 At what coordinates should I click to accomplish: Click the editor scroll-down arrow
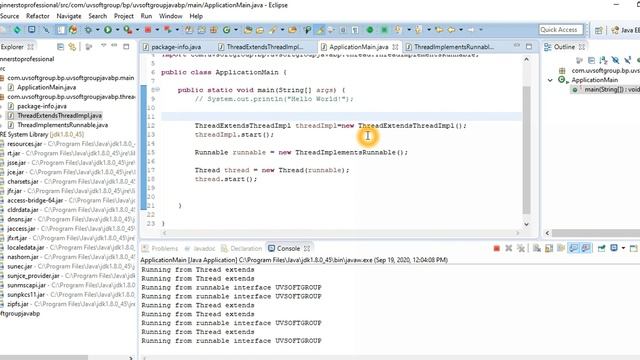coord(526,224)
